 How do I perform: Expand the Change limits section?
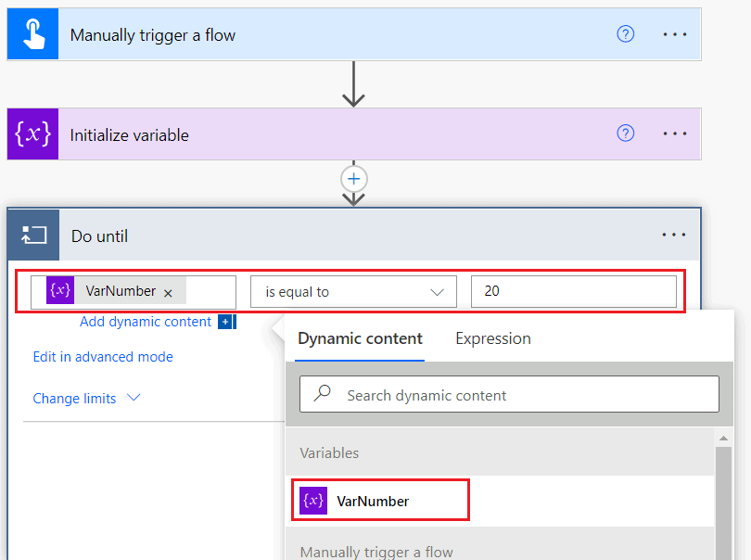tap(86, 399)
